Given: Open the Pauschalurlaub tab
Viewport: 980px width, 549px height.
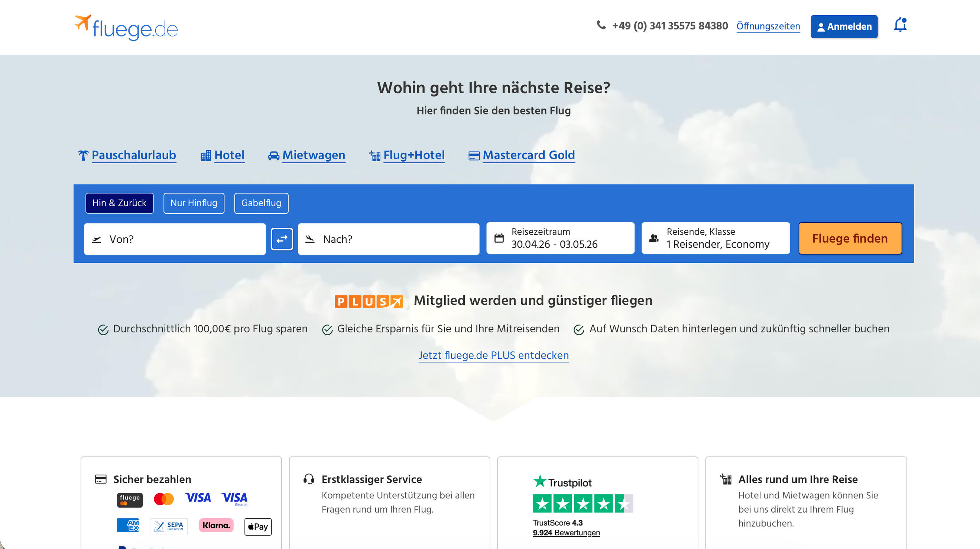Looking at the screenshot, I should [133, 155].
